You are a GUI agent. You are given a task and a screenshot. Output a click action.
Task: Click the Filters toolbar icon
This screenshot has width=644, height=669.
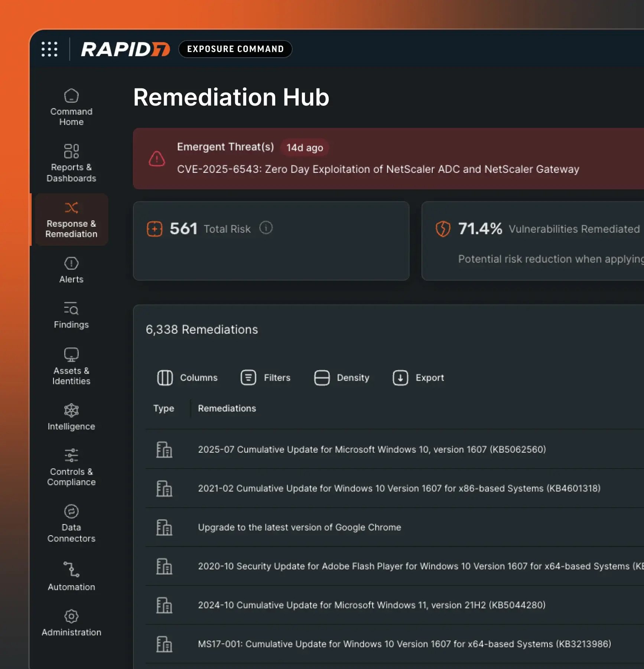(248, 378)
